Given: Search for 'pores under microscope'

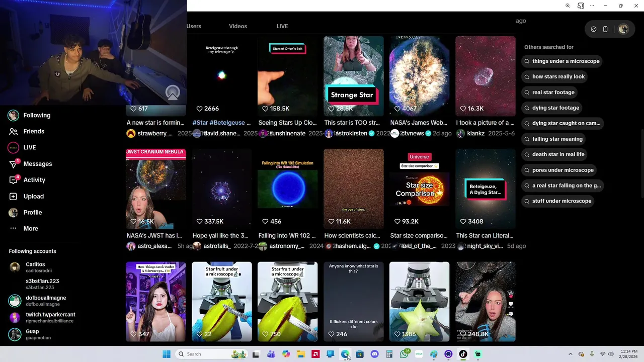Looking at the screenshot, I should click(x=559, y=170).
